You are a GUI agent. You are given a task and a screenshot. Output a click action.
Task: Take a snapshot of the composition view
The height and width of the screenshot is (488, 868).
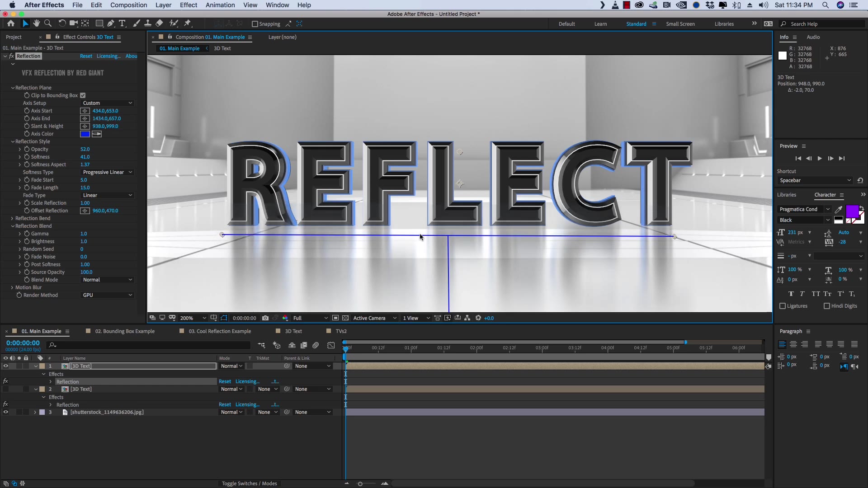[x=266, y=318]
